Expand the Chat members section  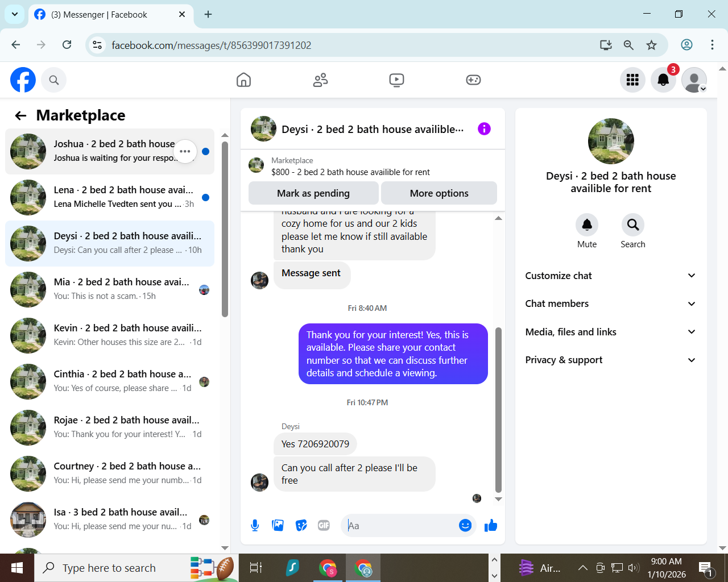coord(611,304)
